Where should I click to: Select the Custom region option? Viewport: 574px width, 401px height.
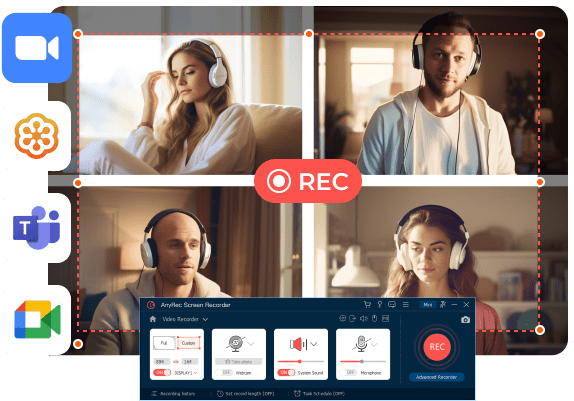(x=188, y=343)
